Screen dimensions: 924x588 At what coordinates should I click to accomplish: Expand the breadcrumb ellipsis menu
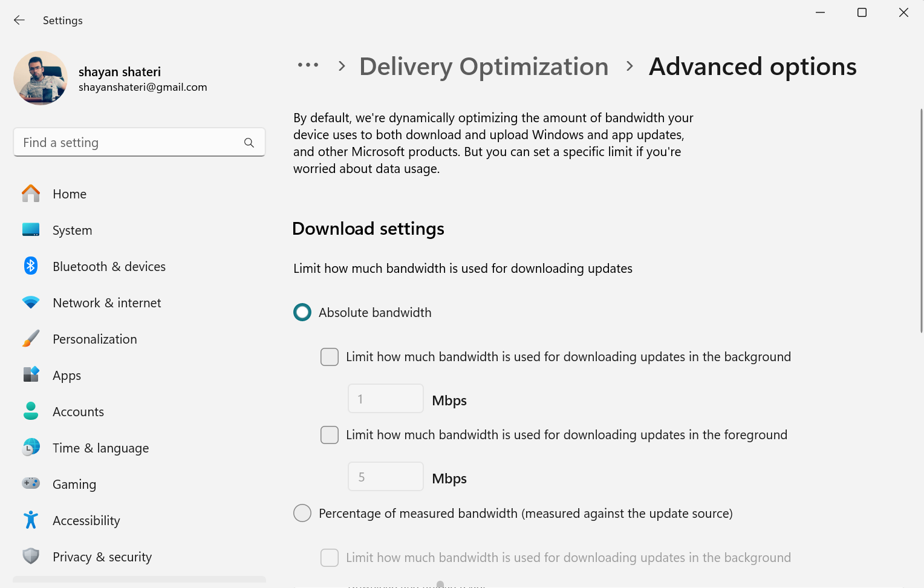(x=308, y=65)
